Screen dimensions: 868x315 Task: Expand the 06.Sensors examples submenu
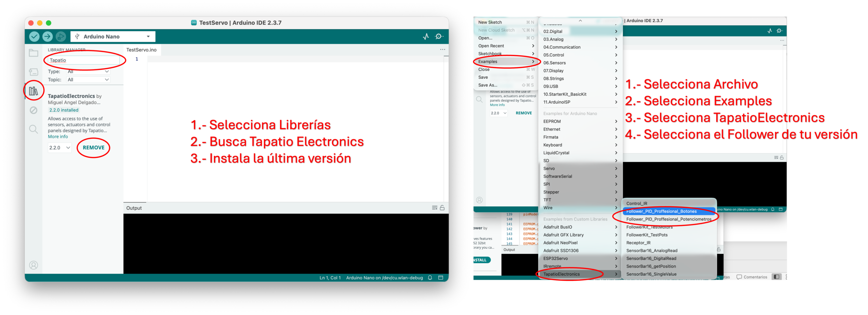[x=579, y=63]
